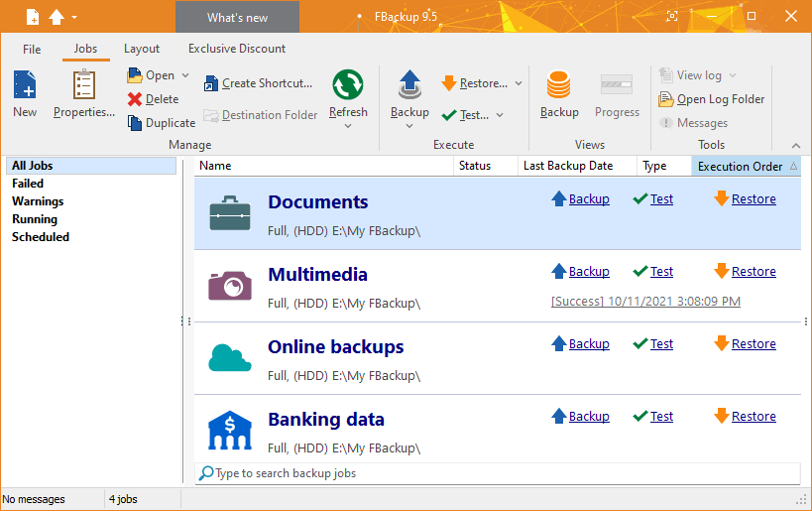Click the up arrow title bar icon
The height and width of the screenshot is (511, 812).
coord(57,17)
